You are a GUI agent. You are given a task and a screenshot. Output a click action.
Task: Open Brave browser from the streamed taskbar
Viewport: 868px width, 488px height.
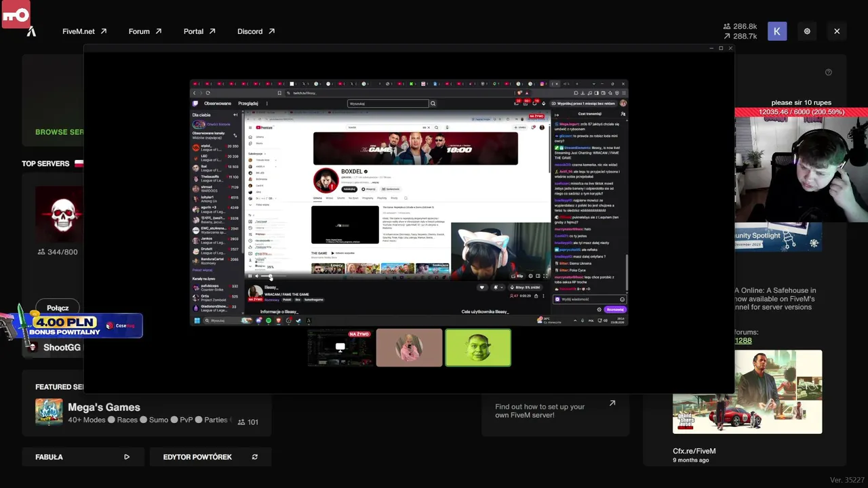coord(278,321)
